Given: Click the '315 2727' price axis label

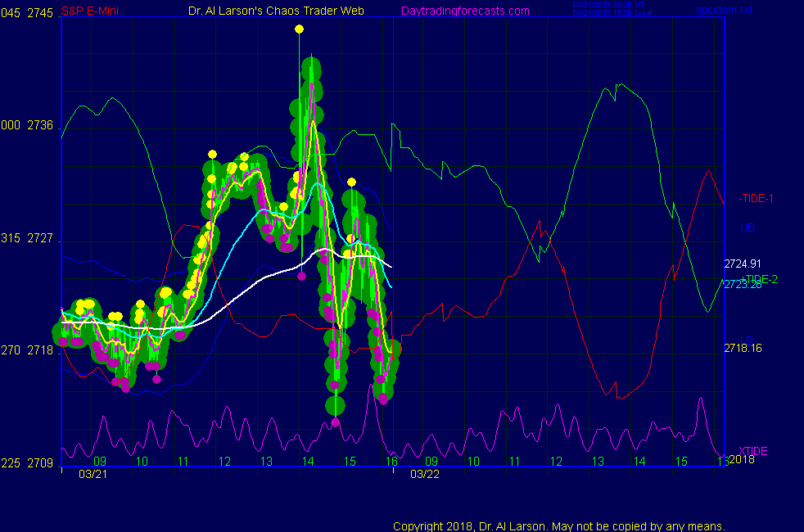Looking at the screenshot, I should tap(27, 238).
